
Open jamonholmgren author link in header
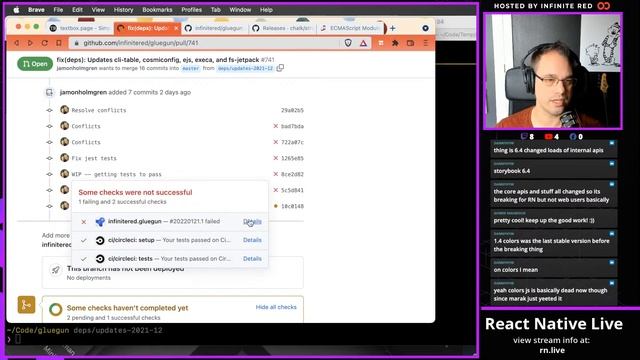pyautogui.click(x=77, y=69)
